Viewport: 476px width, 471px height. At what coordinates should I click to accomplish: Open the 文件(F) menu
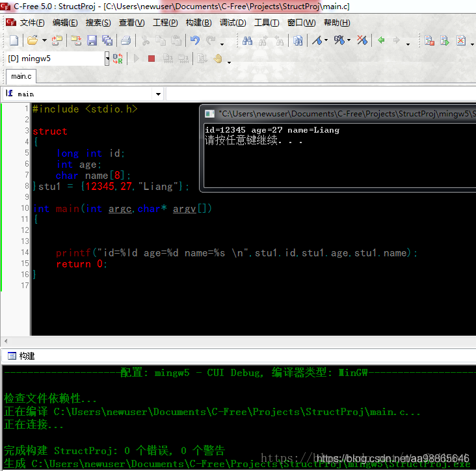coord(32,23)
